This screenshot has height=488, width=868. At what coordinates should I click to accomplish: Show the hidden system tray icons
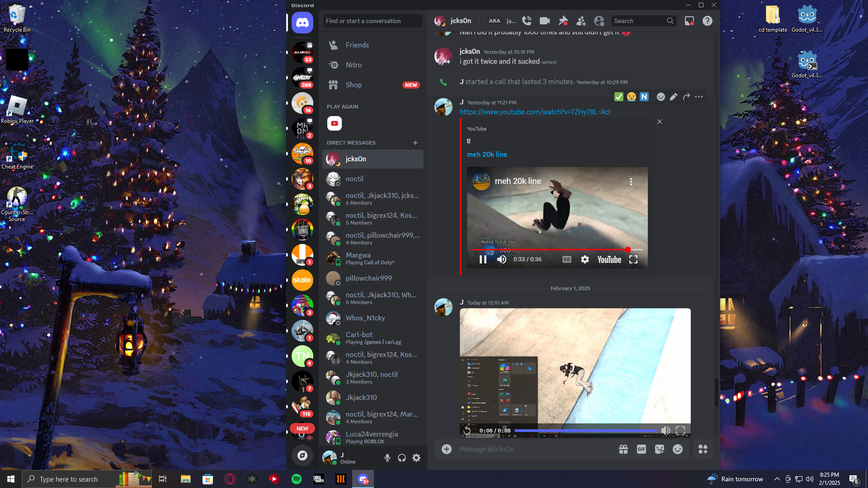click(x=777, y=479)
